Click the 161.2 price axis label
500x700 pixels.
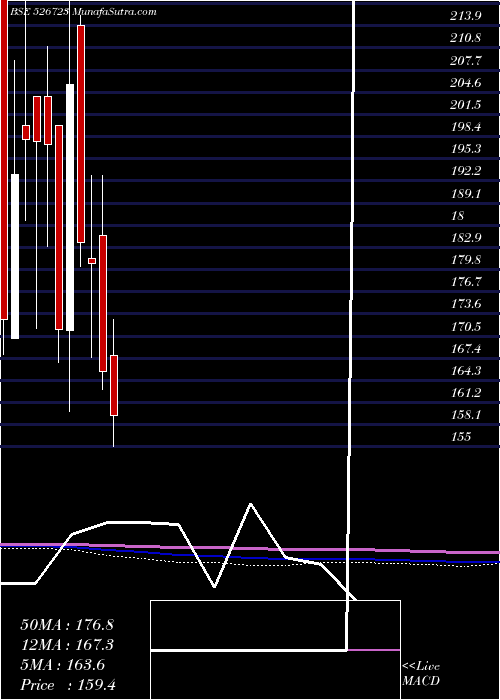(x=466, y=393)
